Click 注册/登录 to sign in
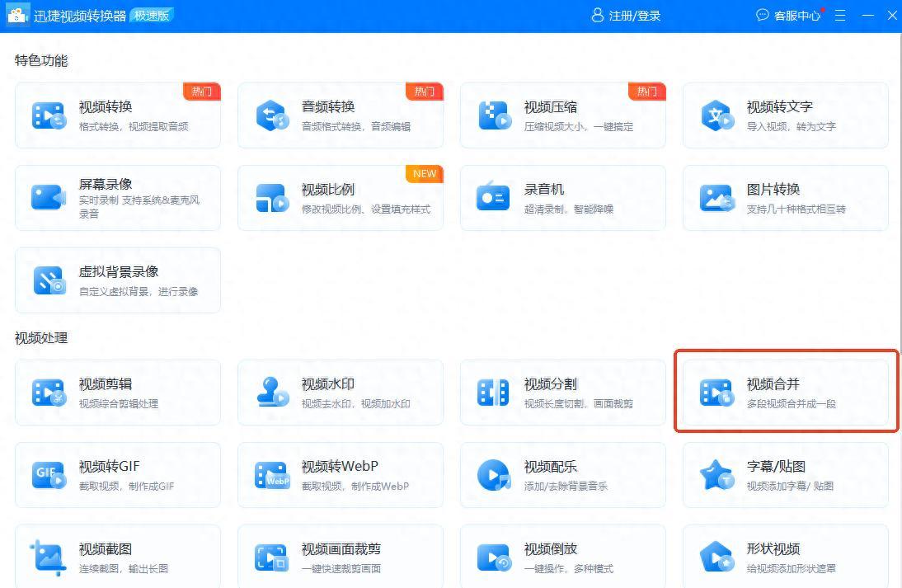 click(626, 16)
